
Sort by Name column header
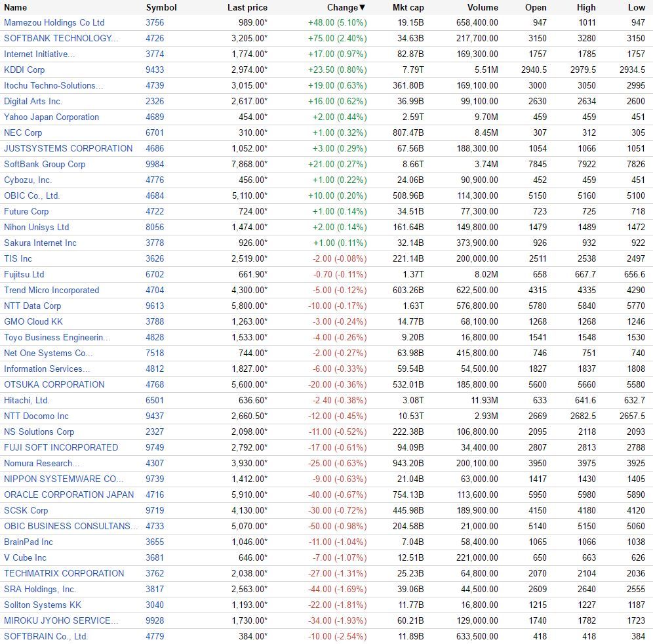(16, 7)
